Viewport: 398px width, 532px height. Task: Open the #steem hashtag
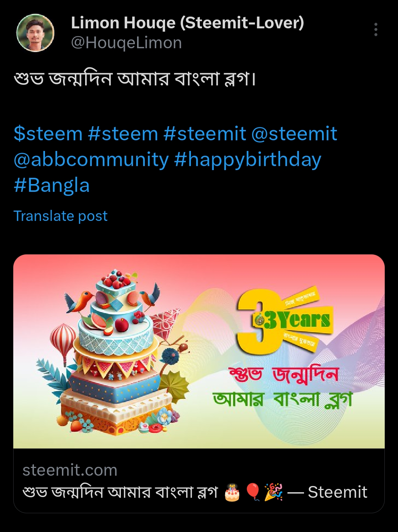tap(123, 133)
